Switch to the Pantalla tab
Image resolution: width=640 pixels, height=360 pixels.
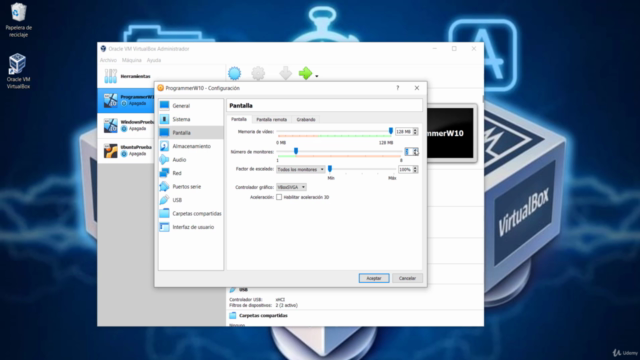click(239, 119)
